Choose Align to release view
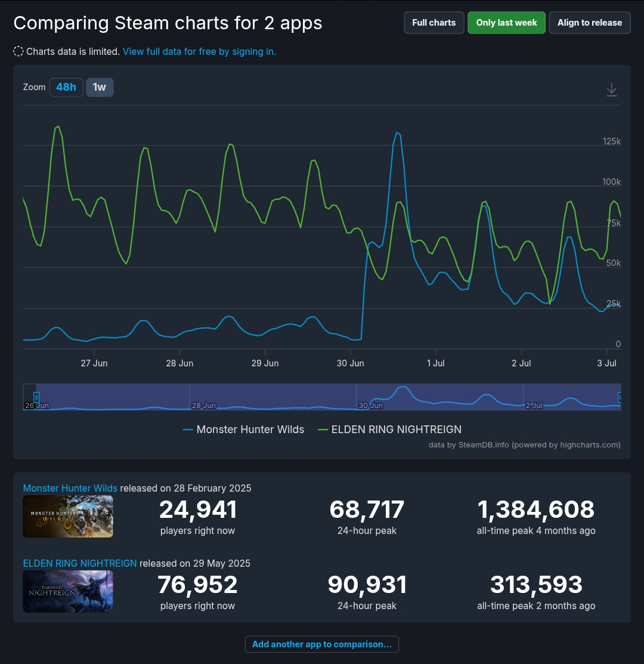This screenshot has height=664, width=644. (x=589, y=23)
